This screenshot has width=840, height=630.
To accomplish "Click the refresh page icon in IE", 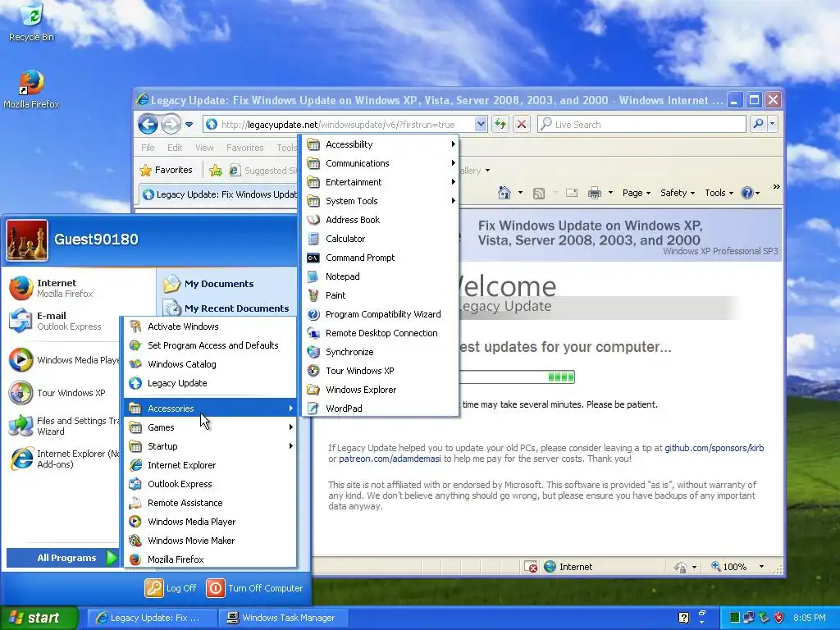I will coord(500,125).
